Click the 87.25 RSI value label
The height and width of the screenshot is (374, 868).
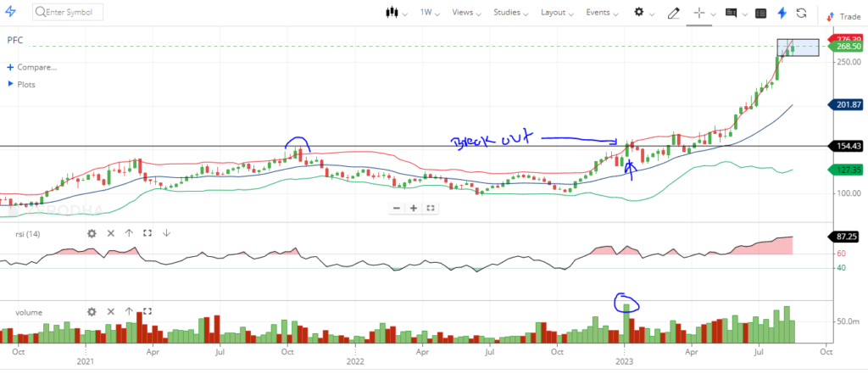point(845,237)
